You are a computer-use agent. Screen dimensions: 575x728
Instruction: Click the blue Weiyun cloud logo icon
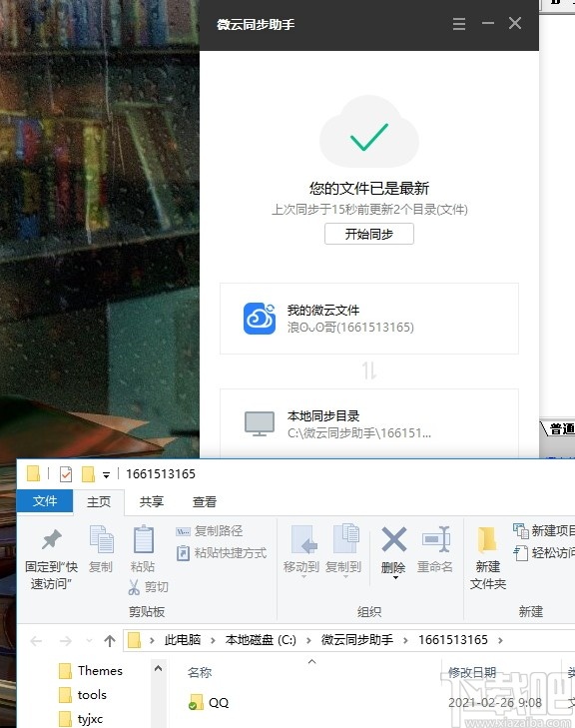tap(260, 319)
